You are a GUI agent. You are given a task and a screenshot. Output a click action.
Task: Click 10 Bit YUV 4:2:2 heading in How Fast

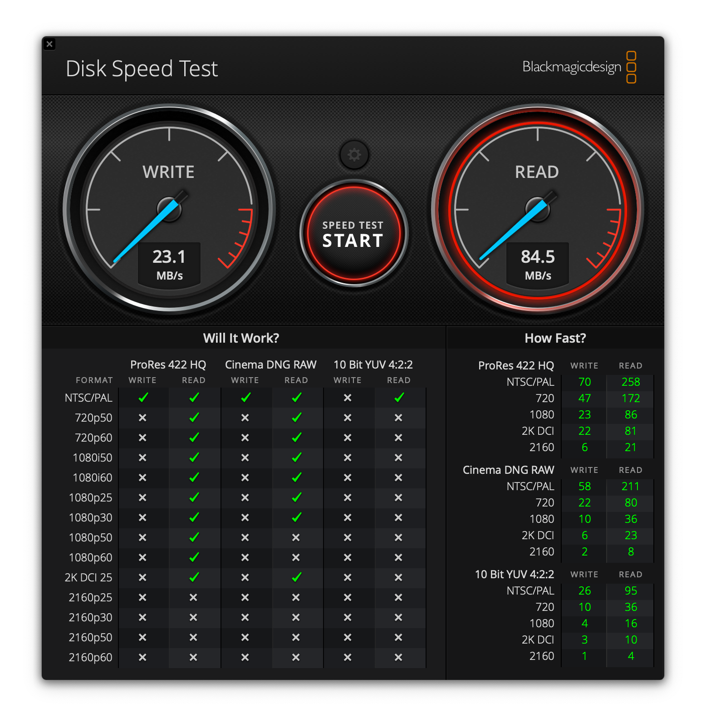[515, 575]
